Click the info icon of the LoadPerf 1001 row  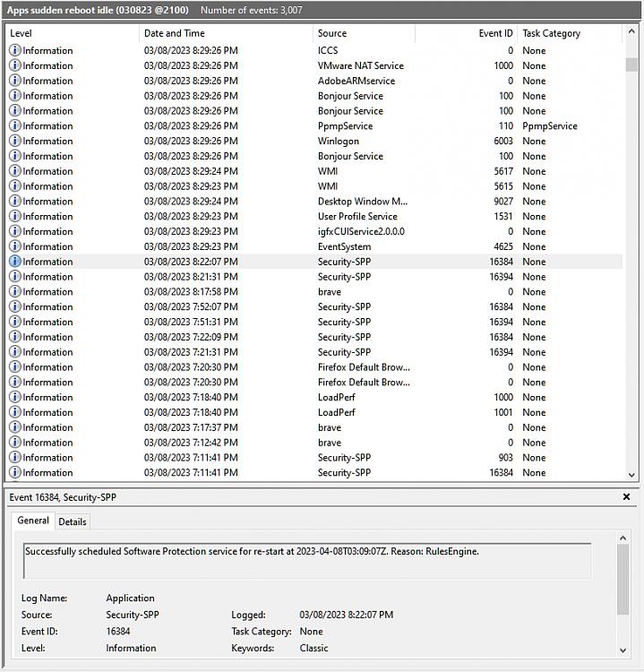tap(15, 412)
